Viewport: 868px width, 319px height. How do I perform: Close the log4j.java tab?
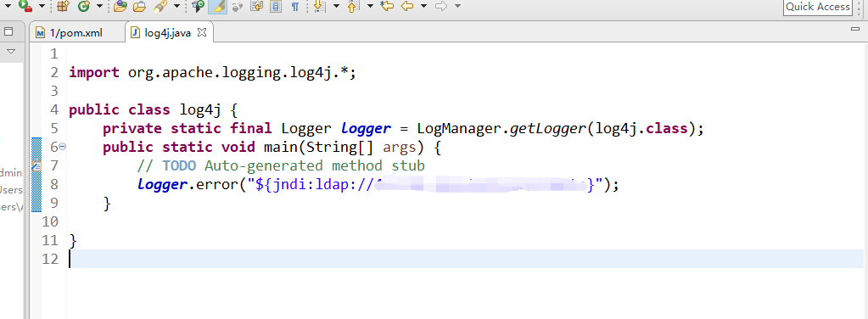[x=202, y=33]
